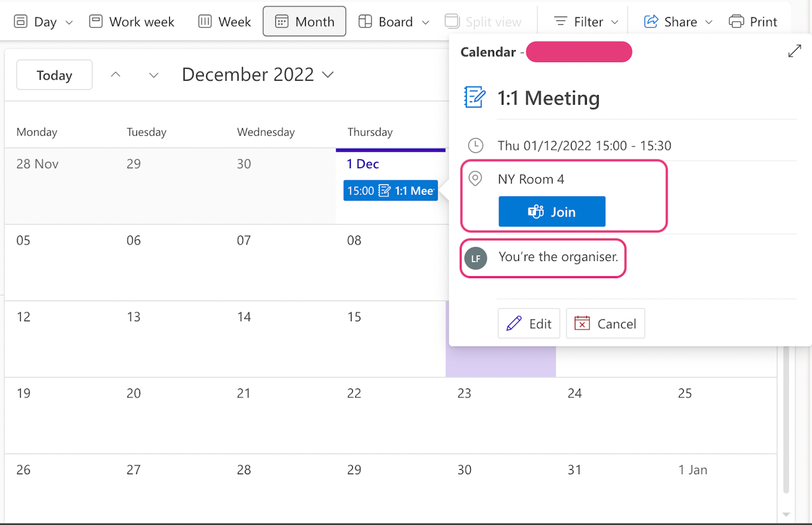
Task: Click the clock icon beside meeting time
Action: (x=475, y=145)
